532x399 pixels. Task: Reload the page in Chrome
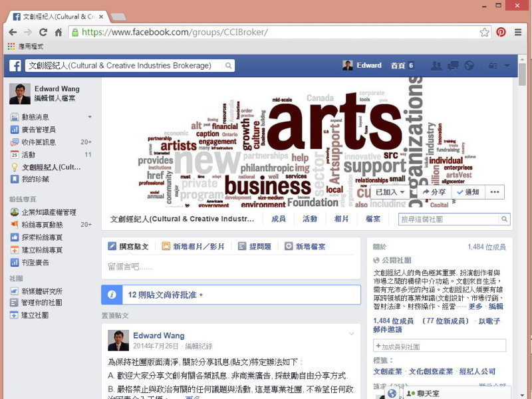tap(43, 32)
